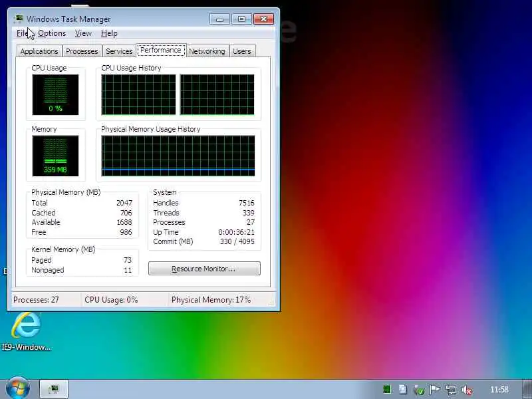Switch to the Users tab

(242, 51)
